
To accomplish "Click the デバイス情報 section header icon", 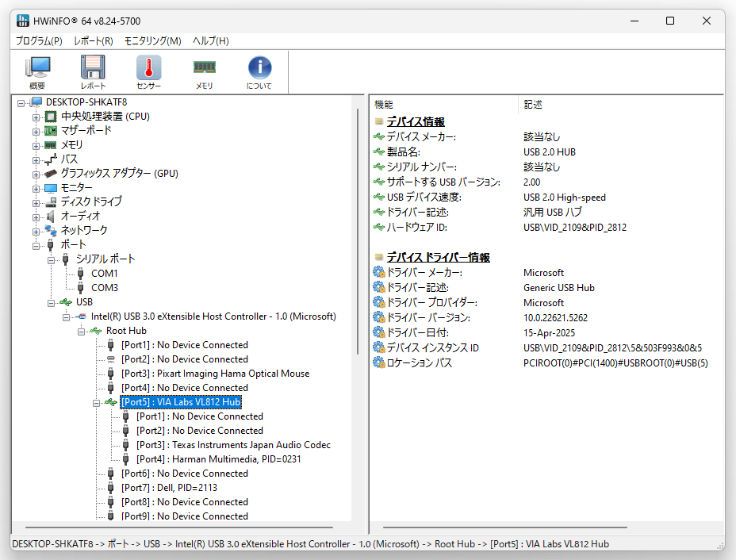I will [x=379, y=121].
